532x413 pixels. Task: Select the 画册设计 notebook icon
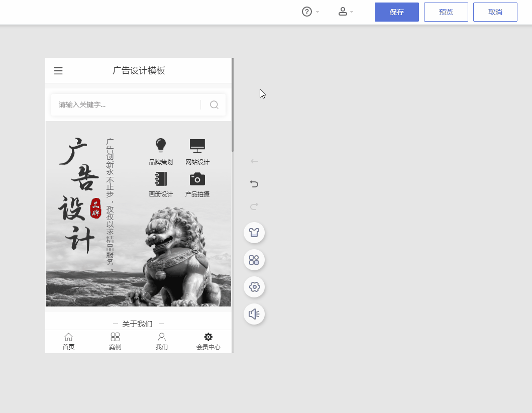tap(161, 179)
